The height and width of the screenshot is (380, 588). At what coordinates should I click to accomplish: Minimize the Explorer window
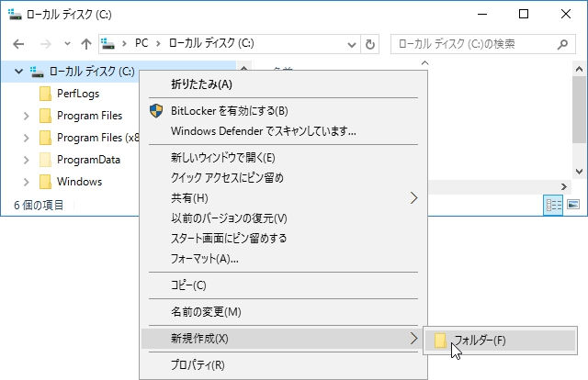[482, 15]
